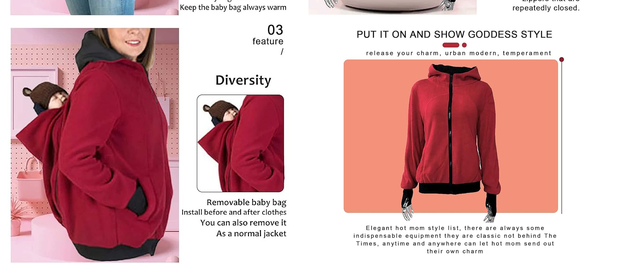The height and width of the screenshot is (264, 644).
Task: Click the 'feature' label under 03
Action: point(268,41)
